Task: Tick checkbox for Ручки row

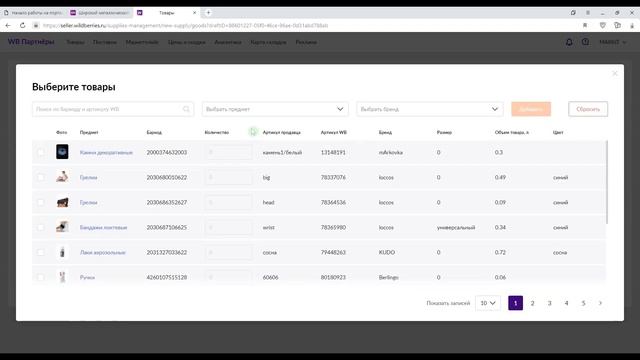Action: (40, 277)
